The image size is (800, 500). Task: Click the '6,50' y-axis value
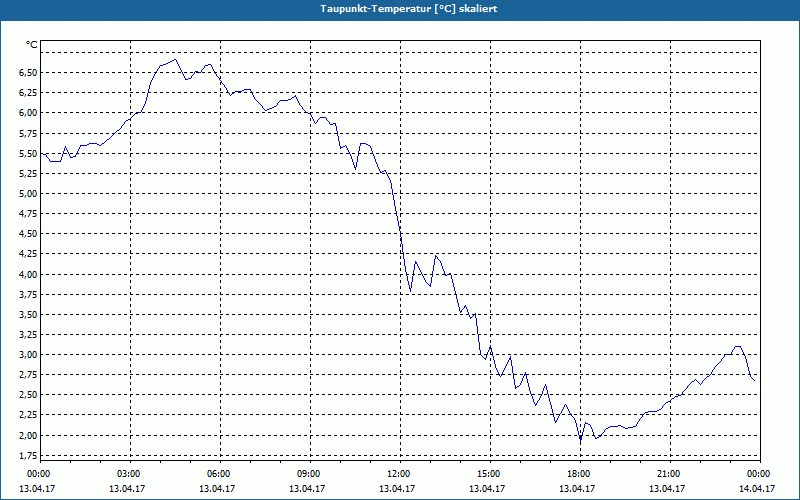pyautogui.click(x=28, y=73)
